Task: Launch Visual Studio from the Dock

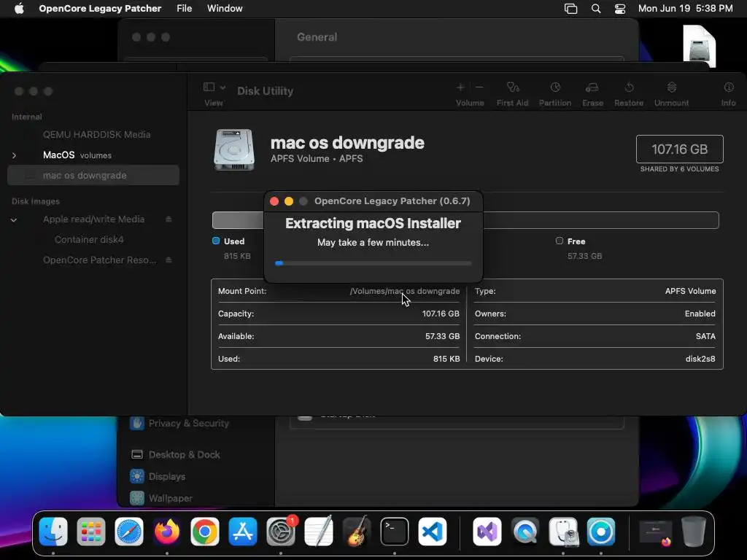Action: coord(487,532)
